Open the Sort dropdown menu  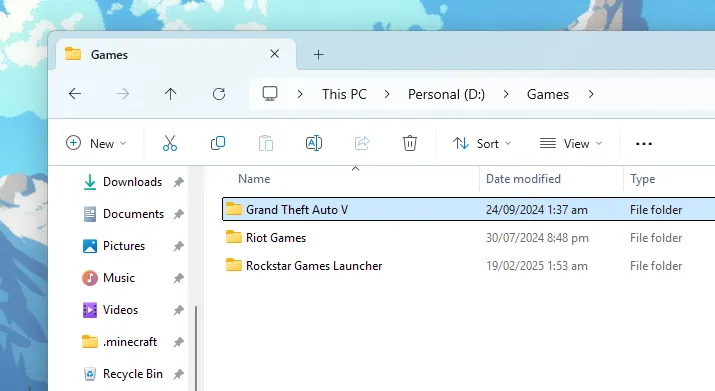click(482, 143)
